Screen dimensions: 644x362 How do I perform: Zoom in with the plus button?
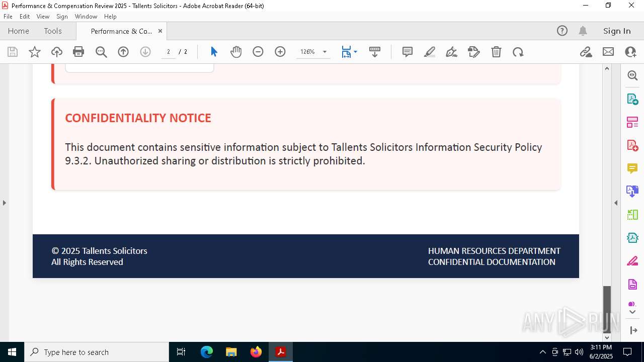tap(280, 52)
